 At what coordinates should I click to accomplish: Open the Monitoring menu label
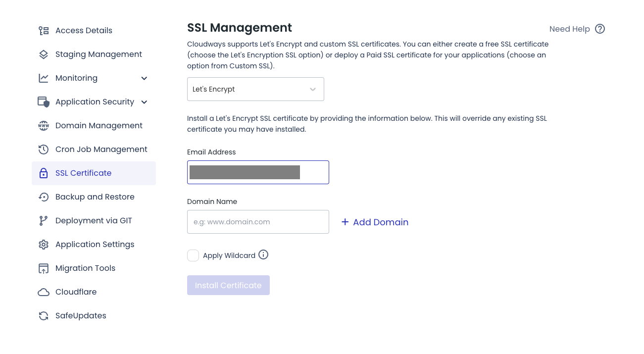click(76, 78)
